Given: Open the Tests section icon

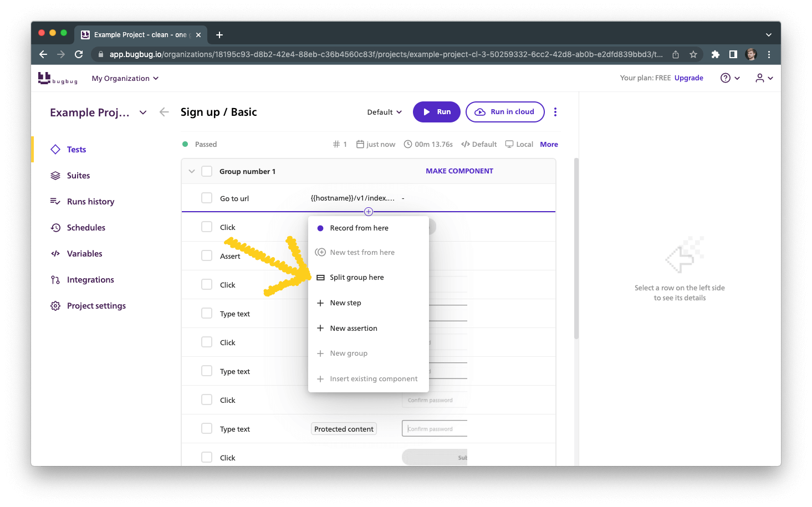Looking at the screenshot, I should tap(55, 149).
